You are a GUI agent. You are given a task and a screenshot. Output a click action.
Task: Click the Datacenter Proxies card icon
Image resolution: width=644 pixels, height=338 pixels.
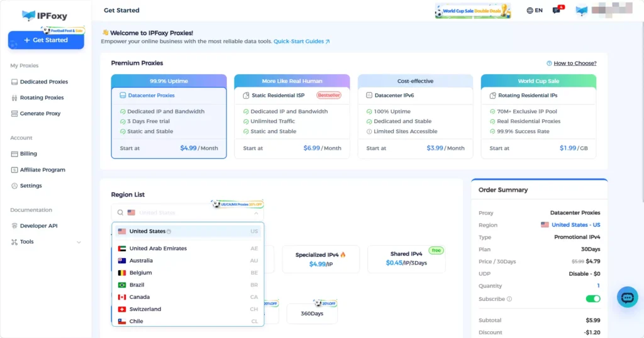click(x=123, y=95)
